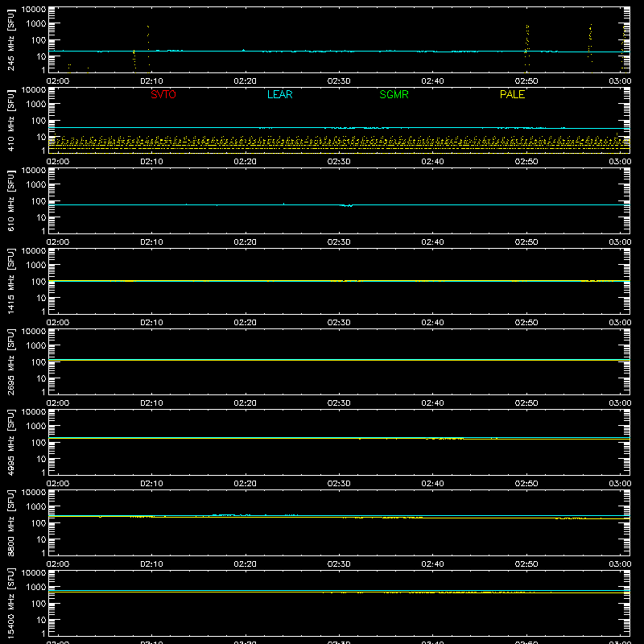
Task: Click the 100 tick label on 15400 MHz plot
Action: coord(39,604)
